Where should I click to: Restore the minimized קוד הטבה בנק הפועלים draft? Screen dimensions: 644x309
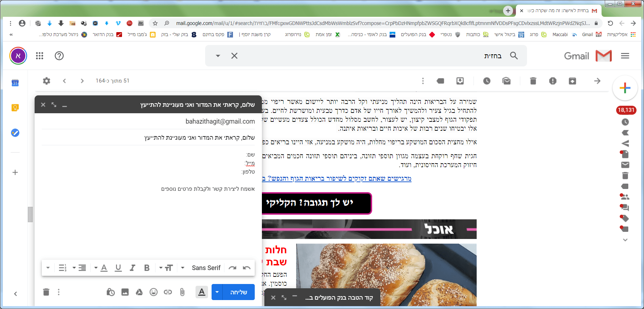point(339,298)
